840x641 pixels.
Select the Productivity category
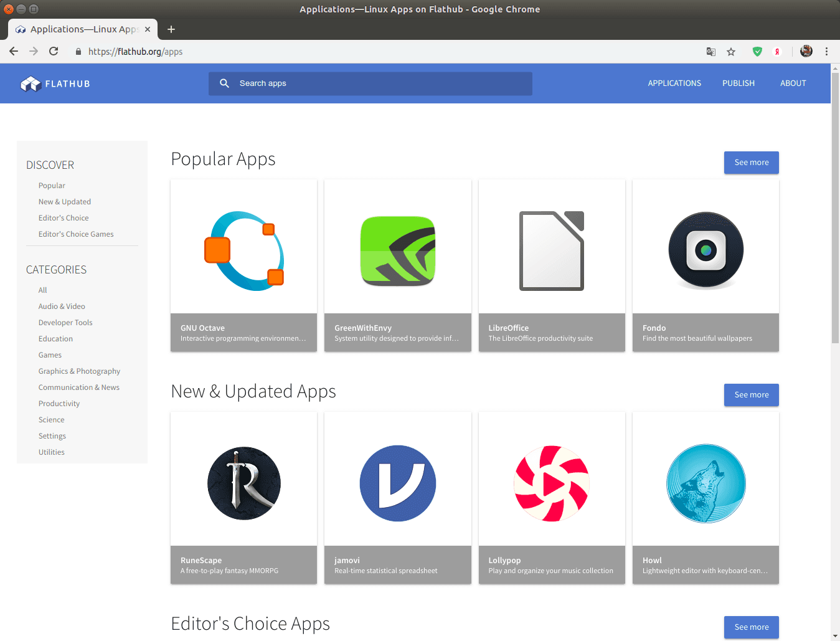point(59,404)
